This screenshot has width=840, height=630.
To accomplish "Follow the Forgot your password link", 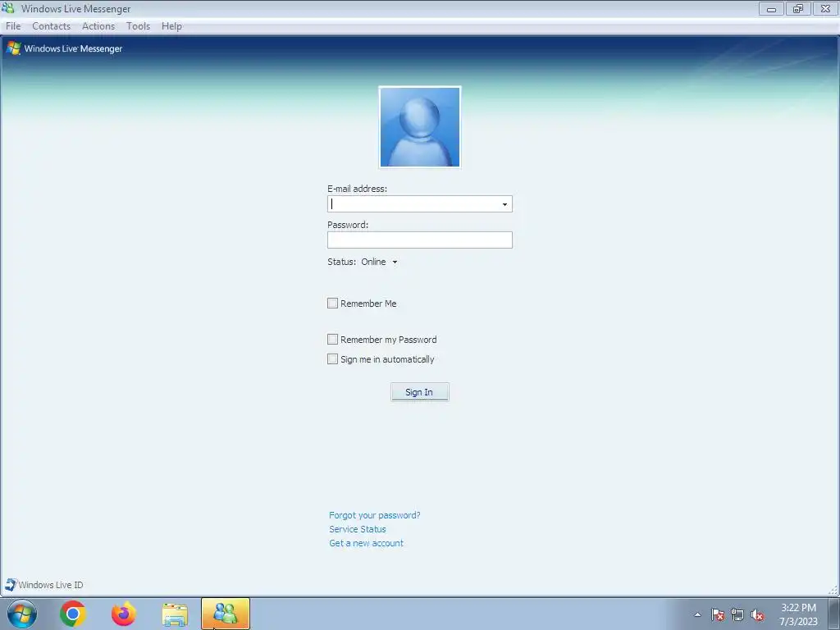I will pos(374,515).
